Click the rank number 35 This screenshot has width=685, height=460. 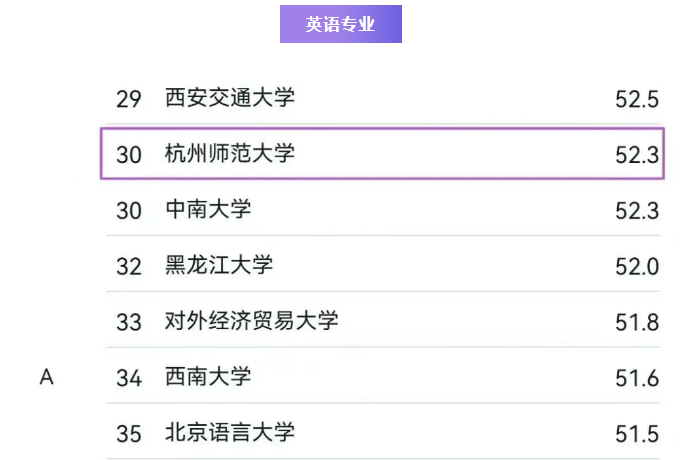tap(129, 434)
